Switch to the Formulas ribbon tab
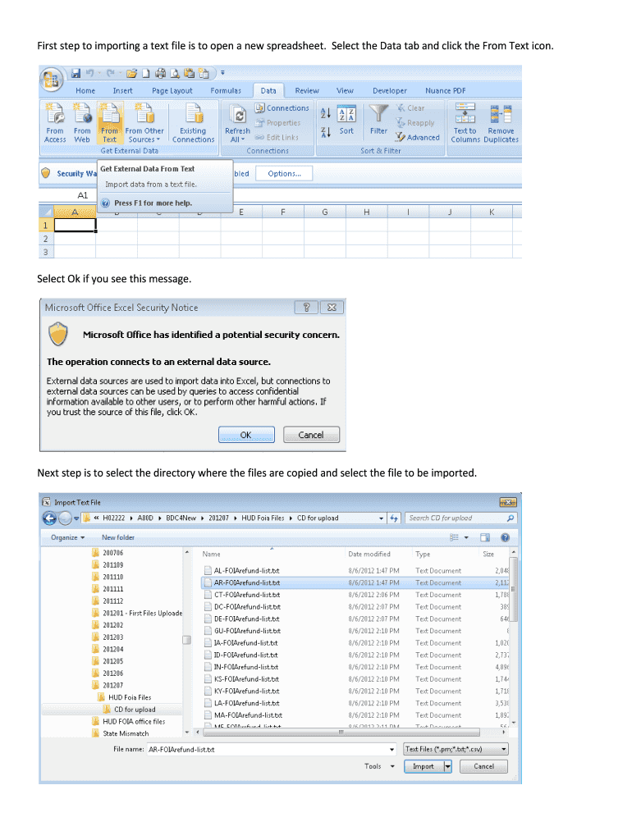Viewport: 632px width, 840px height. pos(226,91)
